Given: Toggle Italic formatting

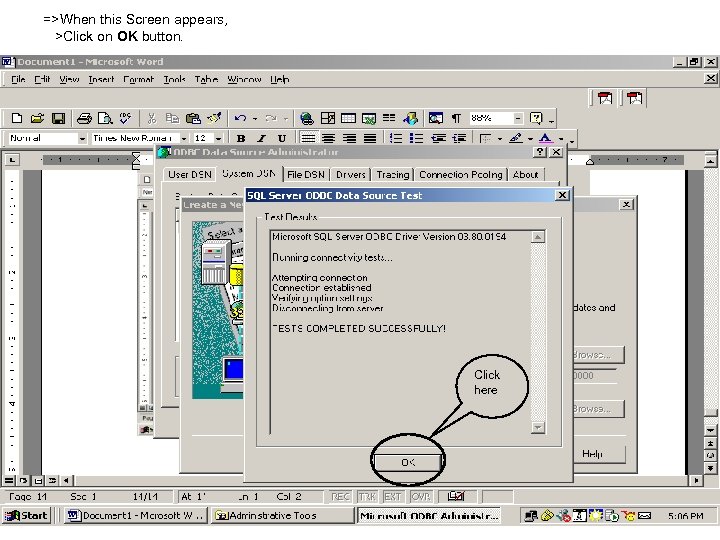Looking at the screenshot, I should click(x=261, y=138).
